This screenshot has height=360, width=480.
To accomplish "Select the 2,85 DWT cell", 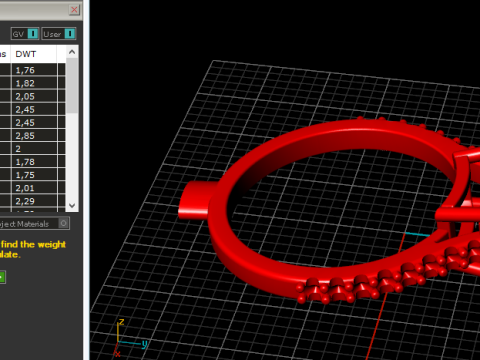I will pos(34,136).
